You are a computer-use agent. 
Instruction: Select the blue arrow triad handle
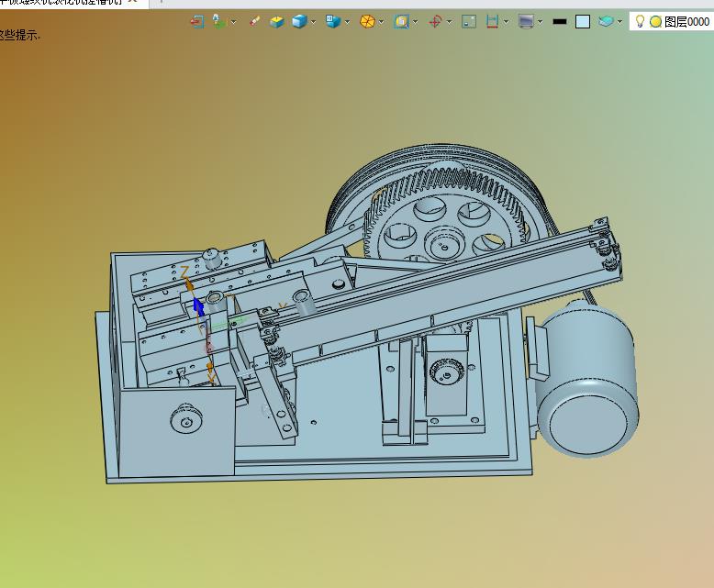coord(198,306)
